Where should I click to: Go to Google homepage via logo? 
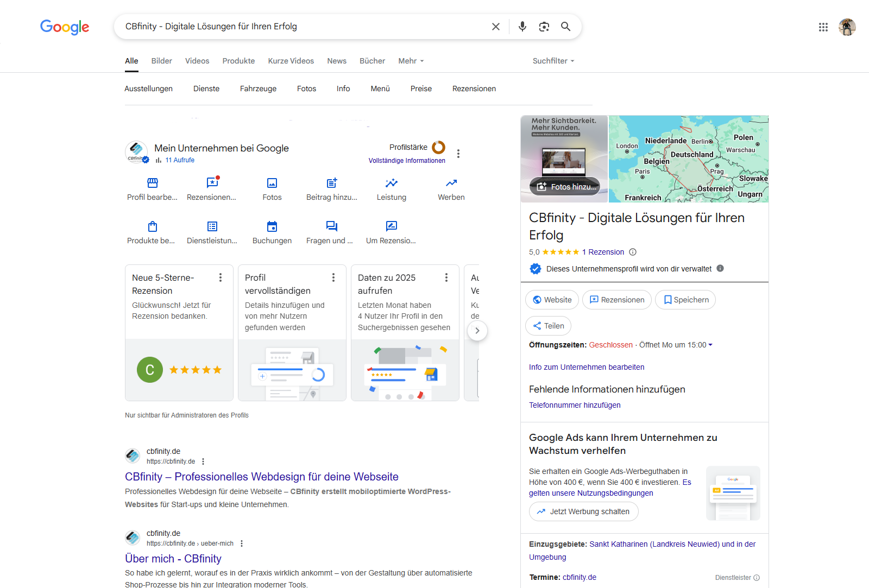tap(65, 27)
